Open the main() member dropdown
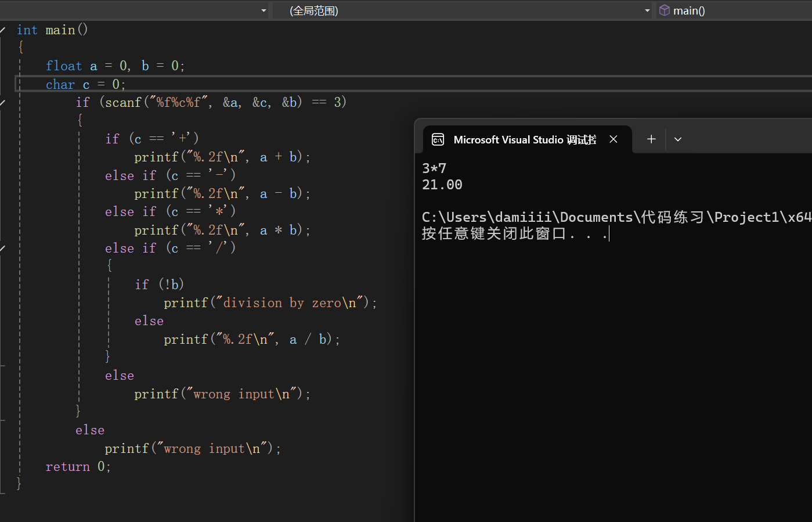Viewport: 812px width, 522px height. [x=734, y=10]
